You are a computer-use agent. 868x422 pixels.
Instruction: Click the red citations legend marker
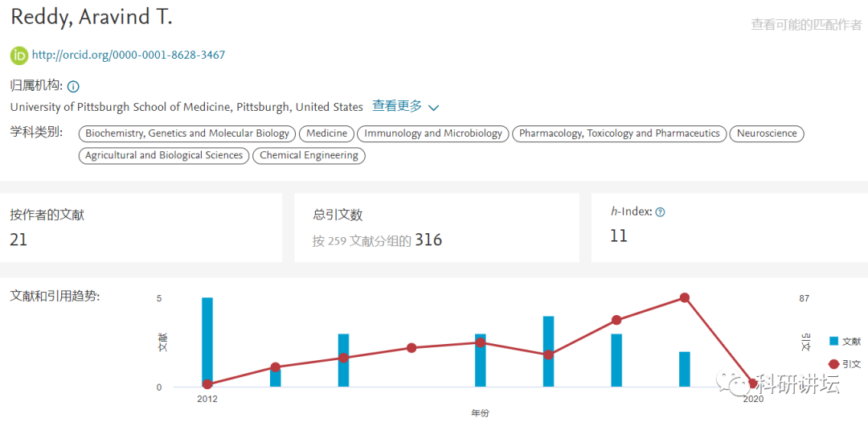click(833, 364)
